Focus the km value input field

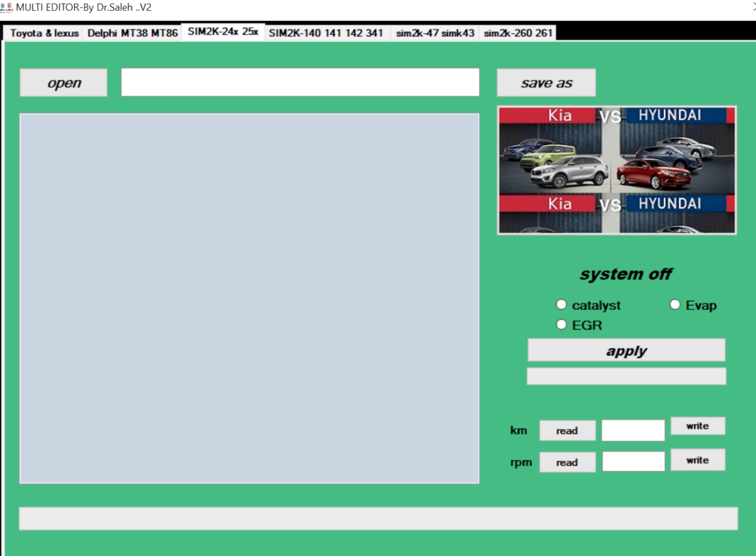tap(633, 431)
